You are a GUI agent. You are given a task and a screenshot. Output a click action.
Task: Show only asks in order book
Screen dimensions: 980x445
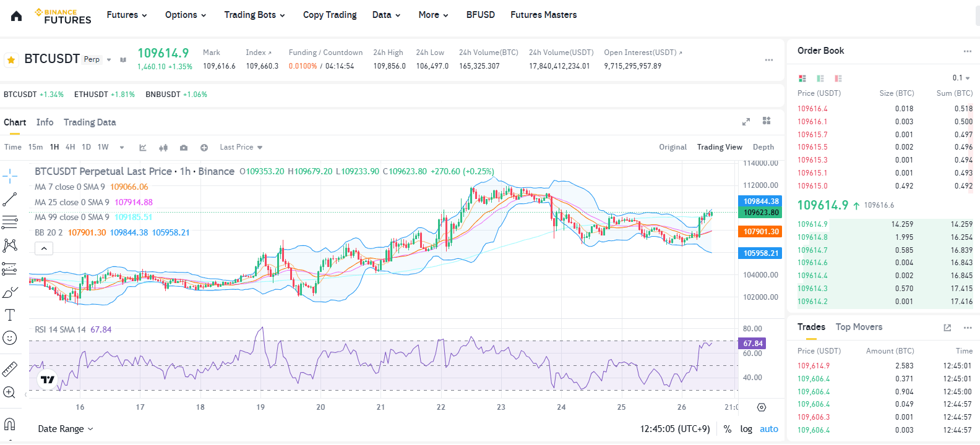click(x=838, y=78)
